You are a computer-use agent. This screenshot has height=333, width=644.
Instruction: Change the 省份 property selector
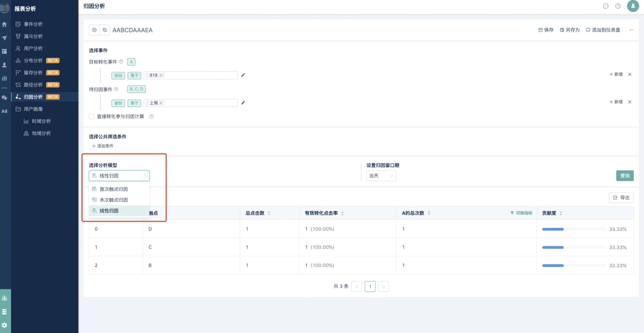pyautogui.click(x=118, y=103)
